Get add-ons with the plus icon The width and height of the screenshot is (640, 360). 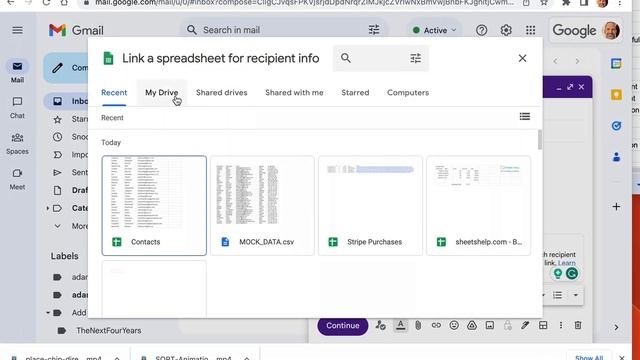[616, 207]
